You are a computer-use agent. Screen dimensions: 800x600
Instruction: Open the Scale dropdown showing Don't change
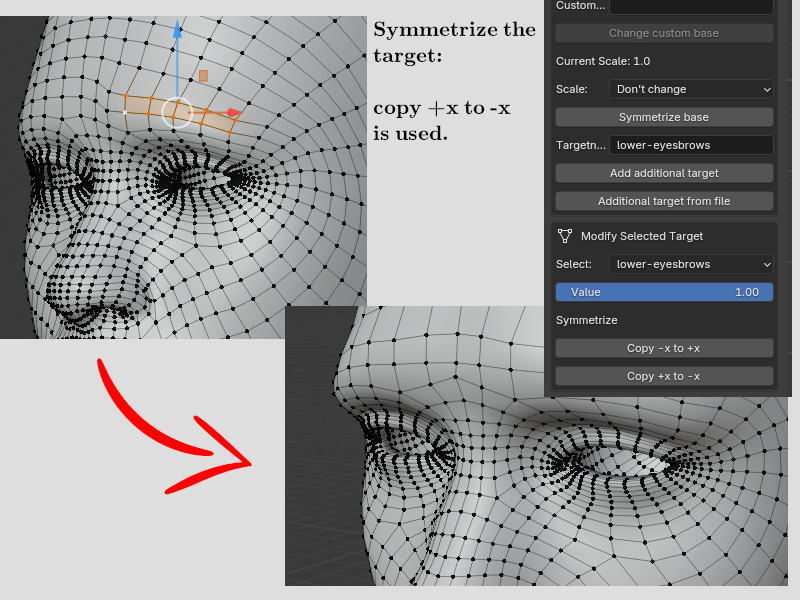tap(691, 89)
